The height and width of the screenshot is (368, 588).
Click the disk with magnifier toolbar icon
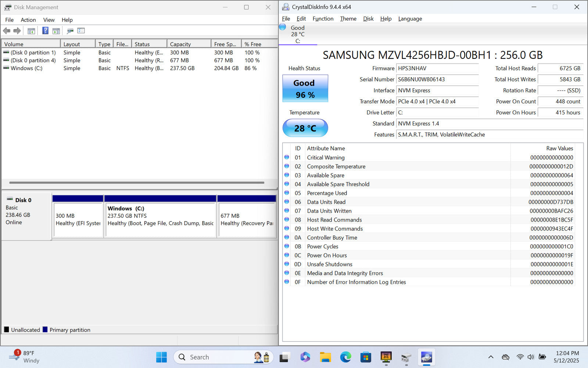pyautogui.click(x=70, y=31)
